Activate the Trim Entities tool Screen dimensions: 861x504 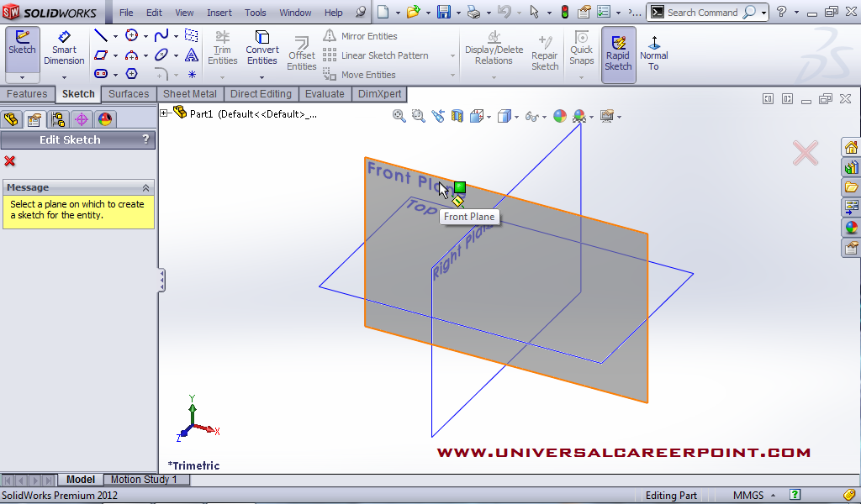point(222,46)
